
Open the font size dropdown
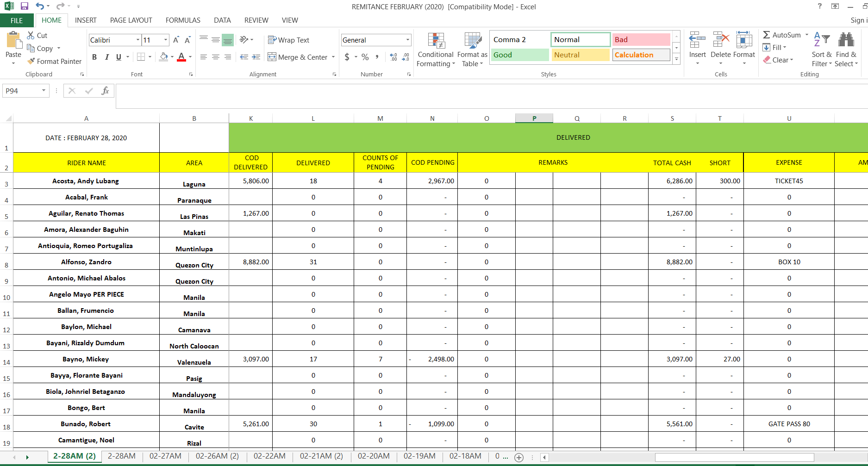(x=165, y=40)
